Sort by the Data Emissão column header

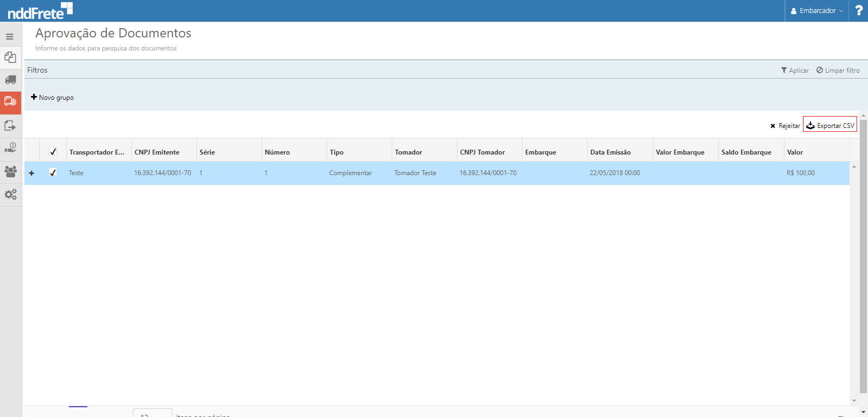pos(610,152)
